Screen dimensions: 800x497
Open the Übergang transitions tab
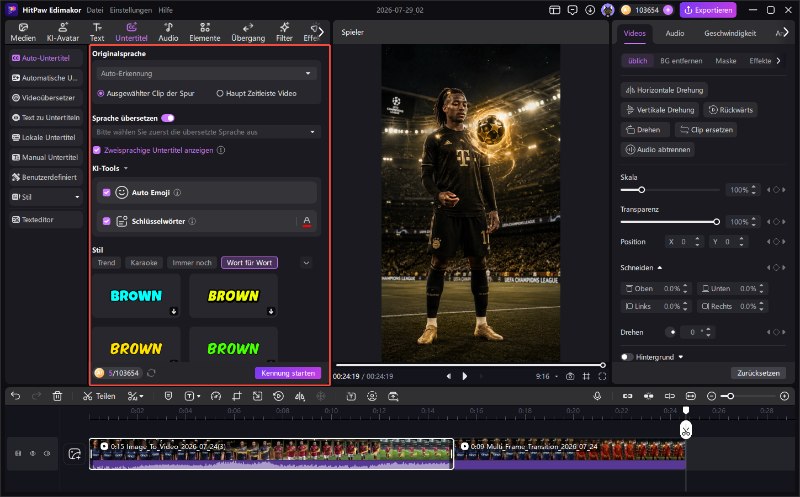(248, 32)
